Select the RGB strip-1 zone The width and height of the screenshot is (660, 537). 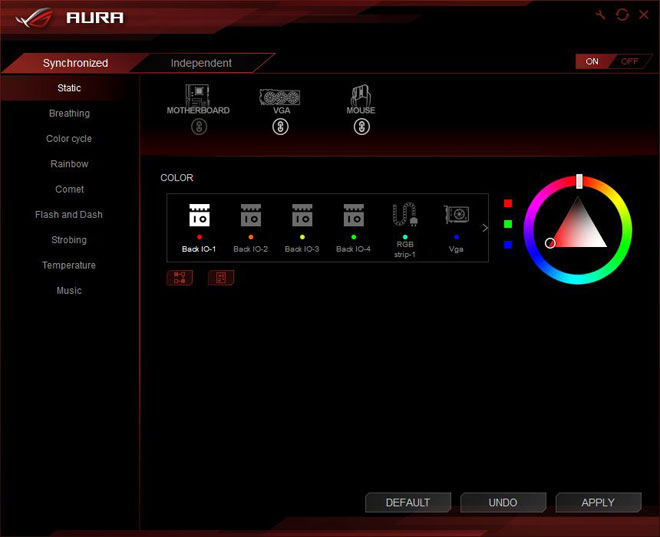(x=405, y=230)
